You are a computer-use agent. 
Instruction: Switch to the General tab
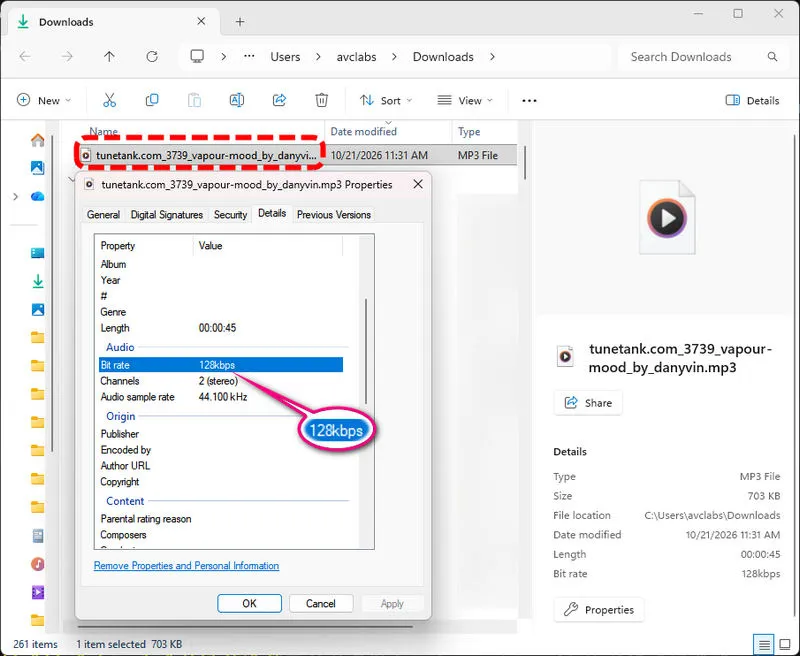tap(103, 215)
